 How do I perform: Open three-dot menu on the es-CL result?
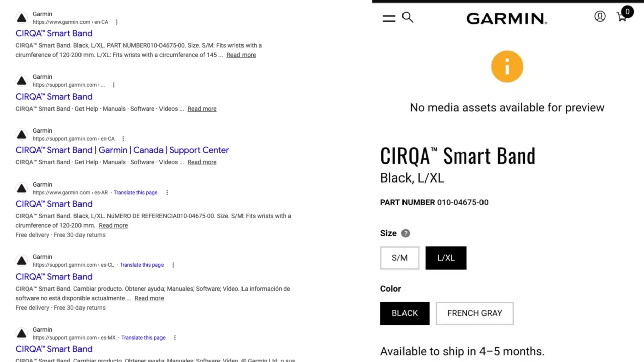(173, 265)
